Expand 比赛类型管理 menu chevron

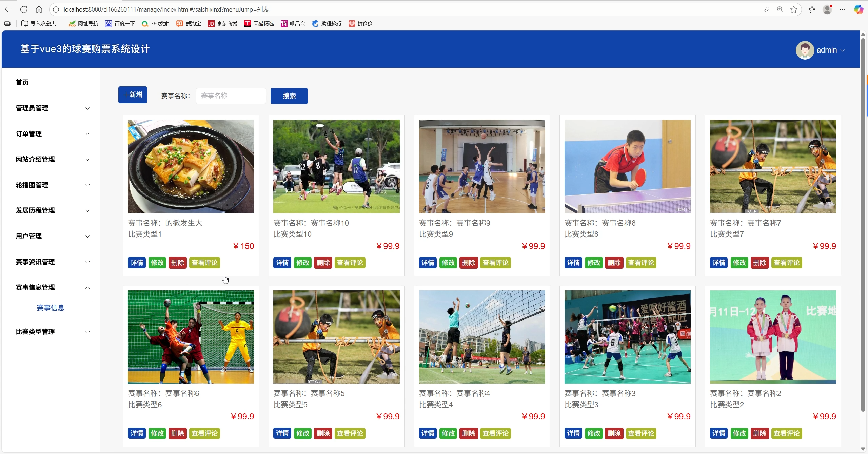click(87, 332)
